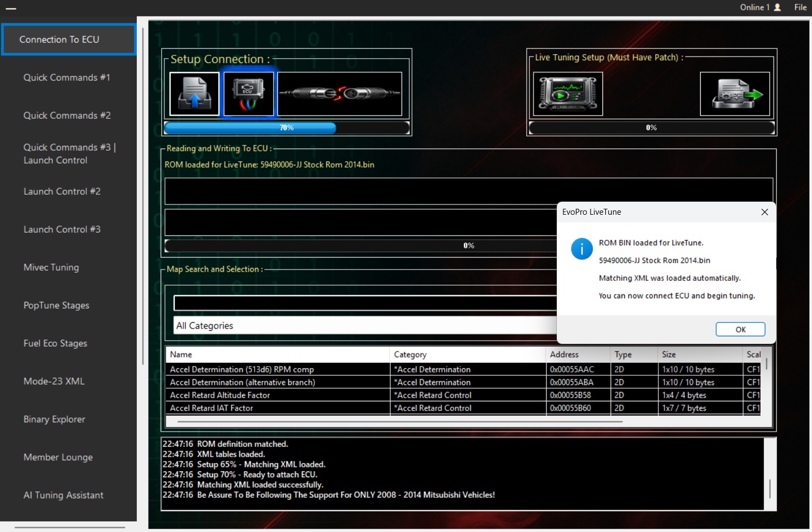Image resolution: width=812 pixels, height=532 pixels.
Task: Click log line about 2008 - 2014 Mitsubishi Vehicles
Action: (329, 495)
